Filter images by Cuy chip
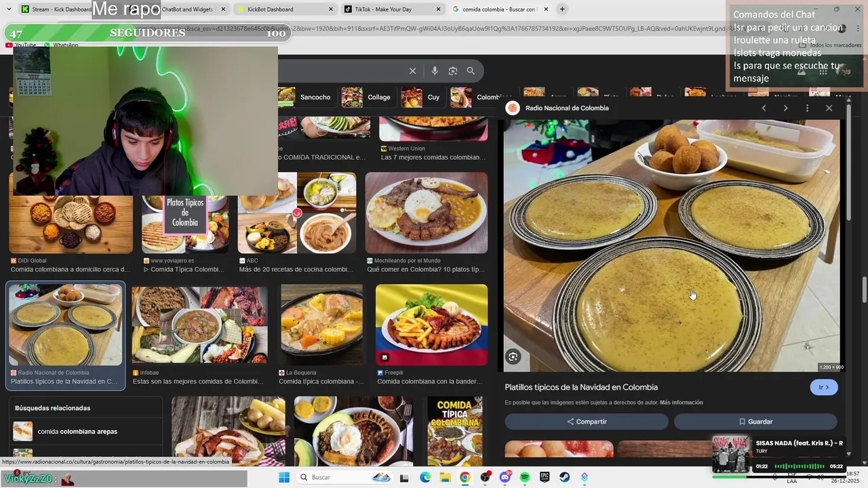The image size is (868, 488). 422,98
